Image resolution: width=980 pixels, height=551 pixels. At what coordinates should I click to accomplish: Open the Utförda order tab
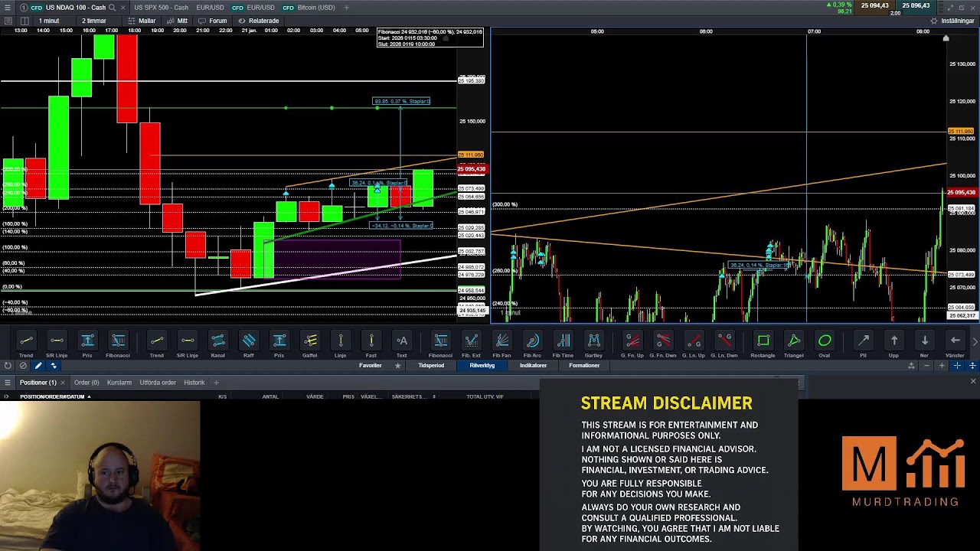(x=158, y=383)
